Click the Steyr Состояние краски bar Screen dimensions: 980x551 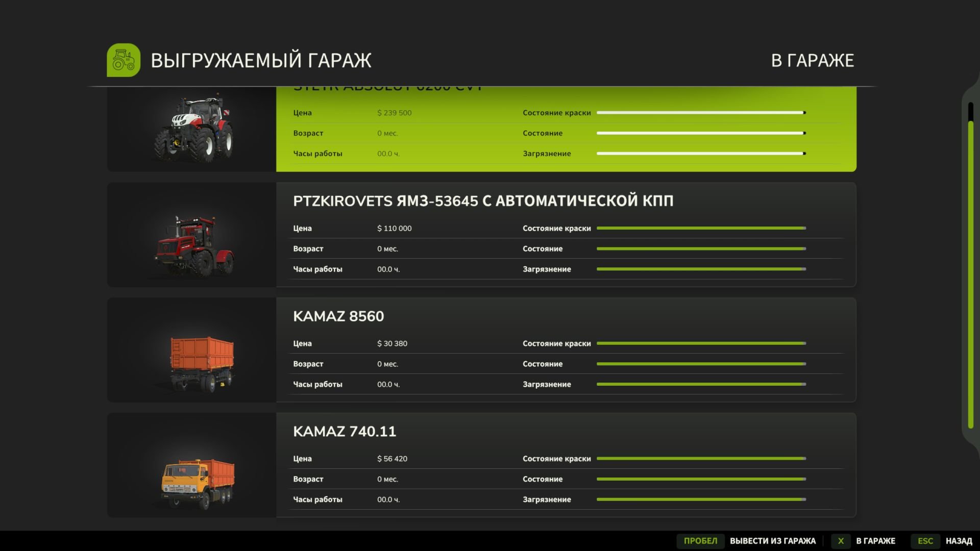click(701, 113)
